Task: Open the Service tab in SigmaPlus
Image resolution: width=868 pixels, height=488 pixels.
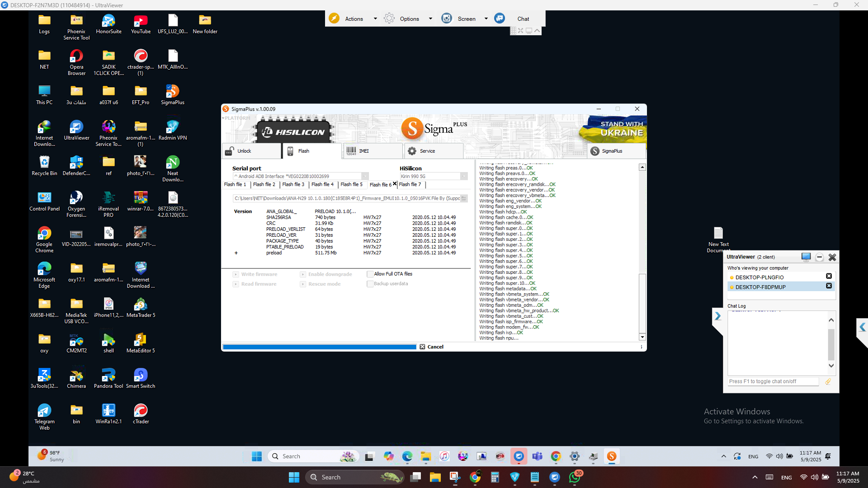Action: point(433,151)
